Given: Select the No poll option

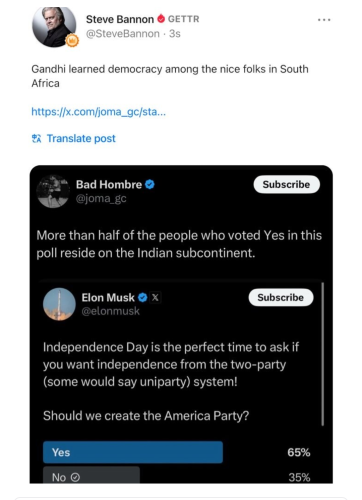Looking at the screenshot, I should click(91, 475).
